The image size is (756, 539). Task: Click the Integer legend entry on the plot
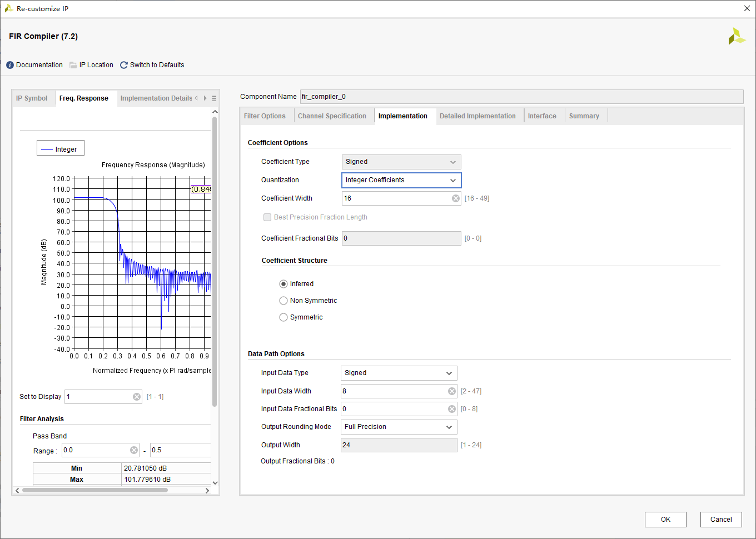pos(61,148)
